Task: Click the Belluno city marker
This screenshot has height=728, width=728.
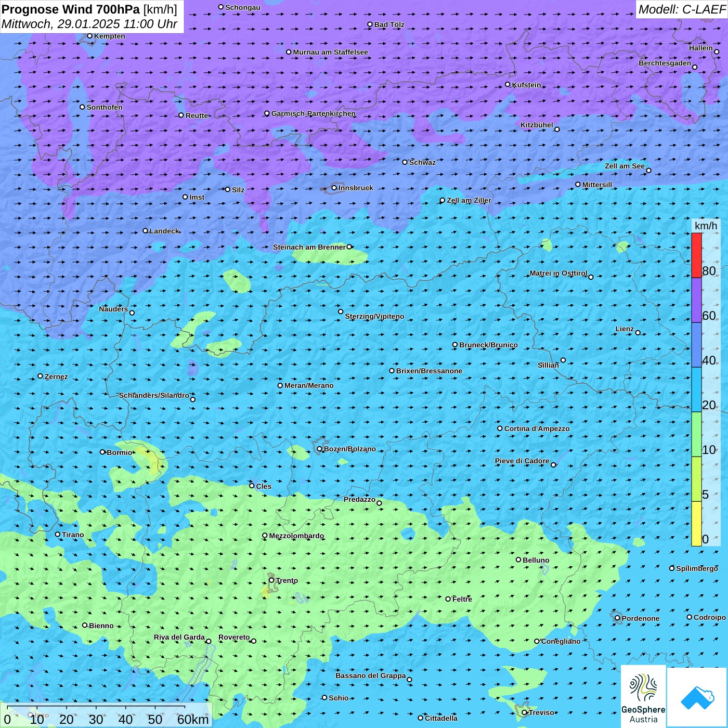Action: 518,560
